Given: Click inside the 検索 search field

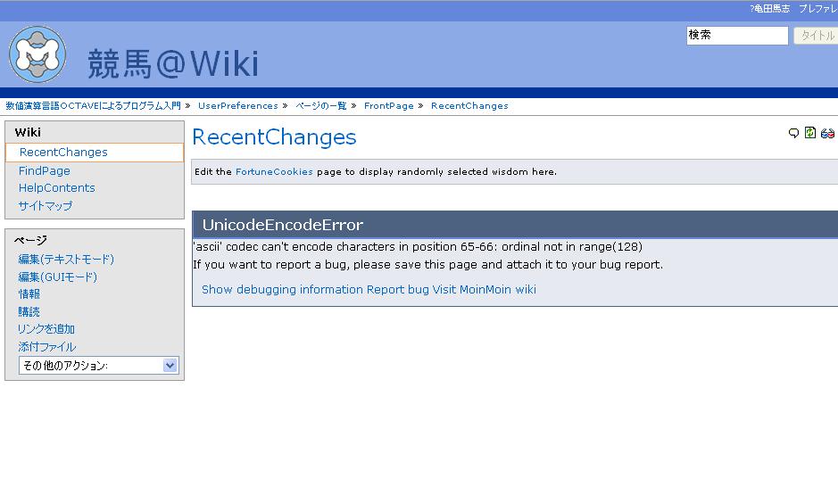Looking at the screenshot, I should [x=736, y=36].
